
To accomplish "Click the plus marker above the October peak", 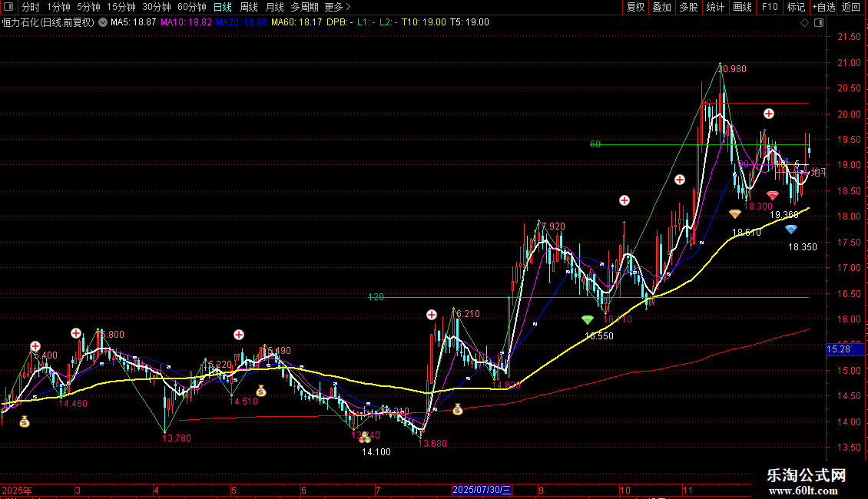I will point(624,200).
